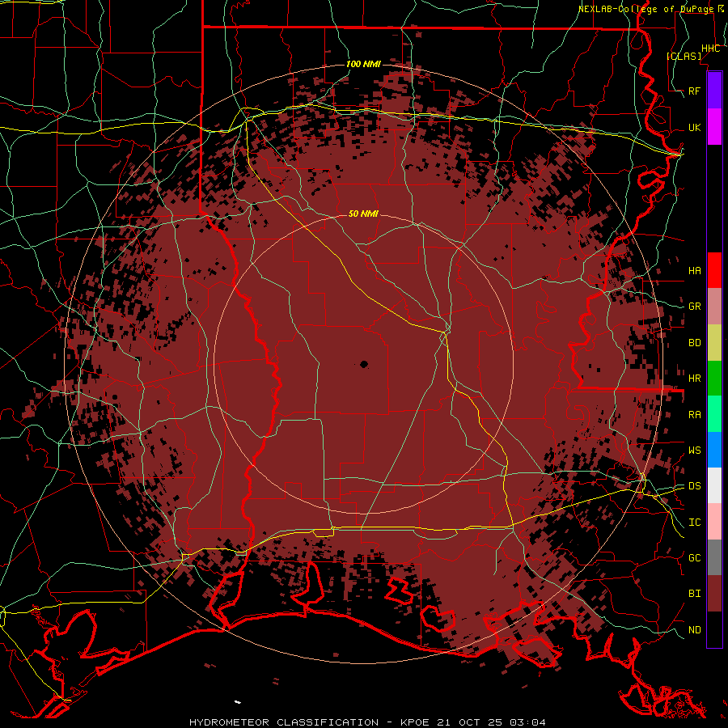The image size is (728, 728).
Task: Click the [CLAS] units label
Action: [684, 56]
